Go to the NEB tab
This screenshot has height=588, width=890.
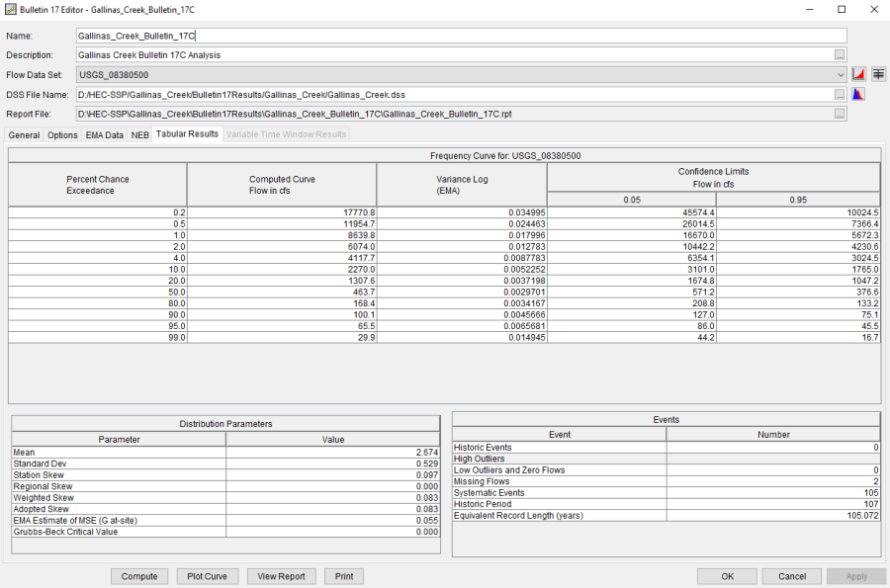coord(140,134)
